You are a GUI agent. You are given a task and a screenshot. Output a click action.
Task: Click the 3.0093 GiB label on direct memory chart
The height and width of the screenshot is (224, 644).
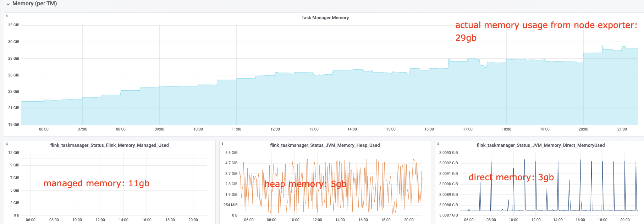(448, 153)
